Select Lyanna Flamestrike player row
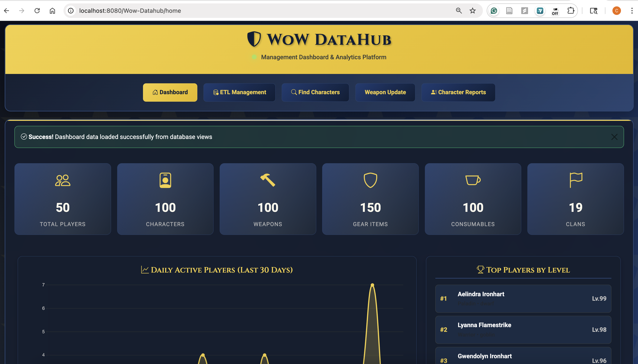Image resolution: width=638 pixels, height=364 pixels. point(523,330)
